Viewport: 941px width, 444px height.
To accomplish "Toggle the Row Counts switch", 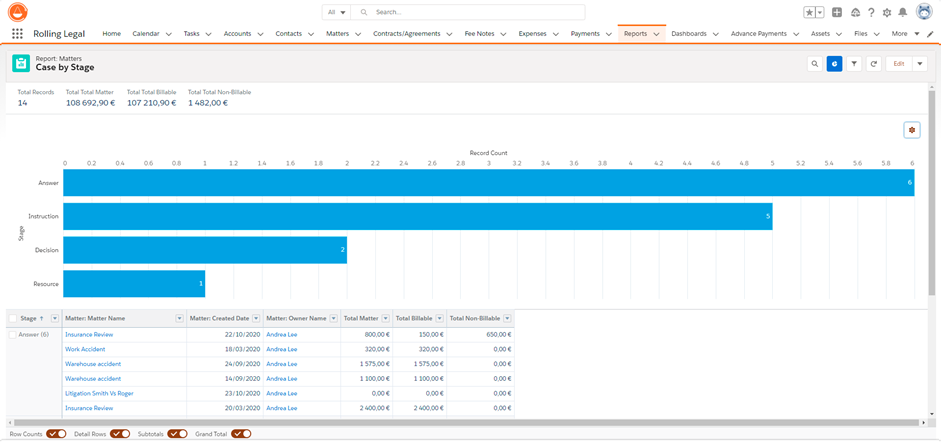I will (x=56, y=434).
